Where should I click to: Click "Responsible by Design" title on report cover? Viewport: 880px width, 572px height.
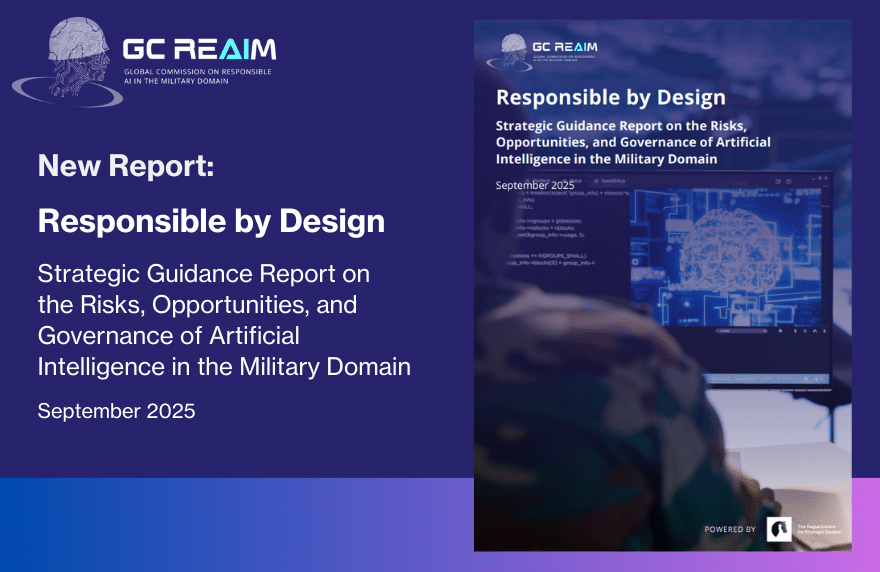(611, 97)
